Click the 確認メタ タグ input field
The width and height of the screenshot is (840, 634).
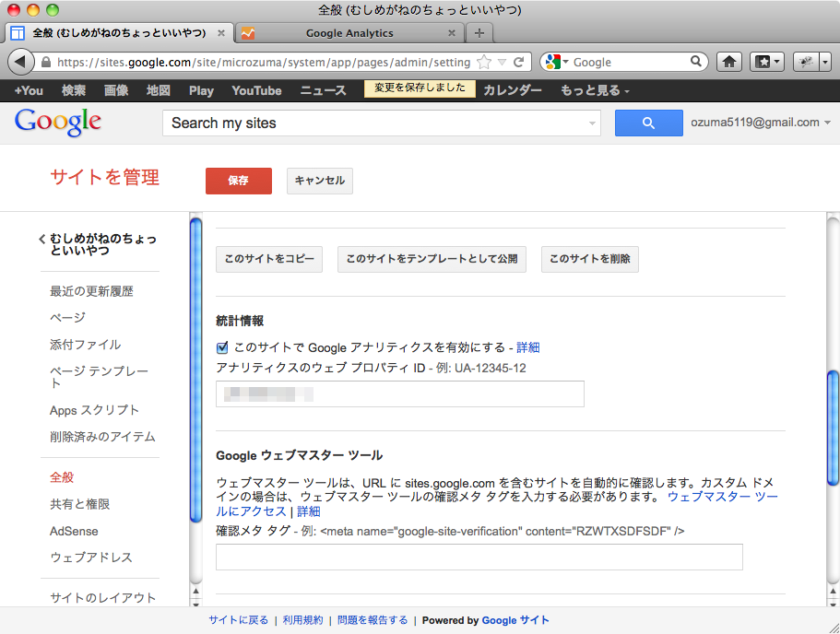click(479, 558)
